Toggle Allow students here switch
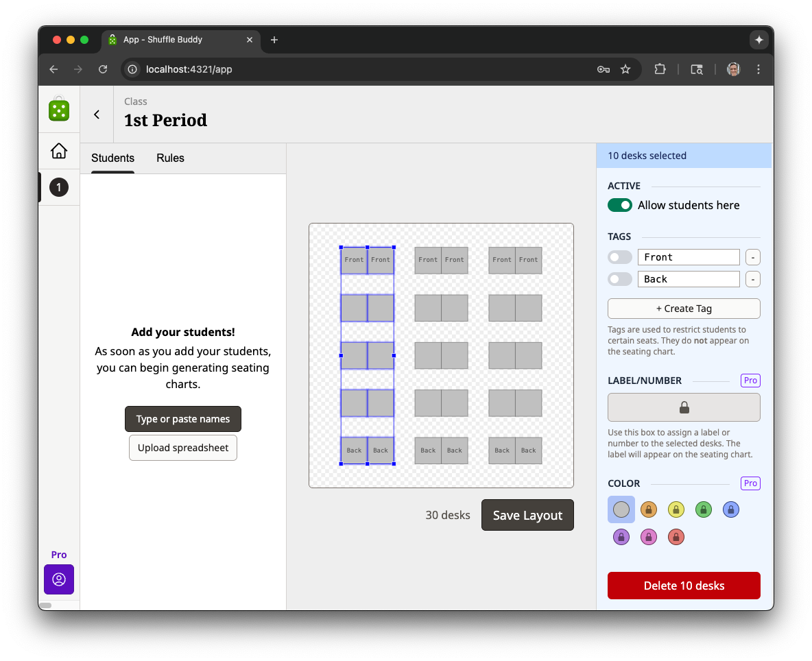The image size is (812, 661). (620, 206)
